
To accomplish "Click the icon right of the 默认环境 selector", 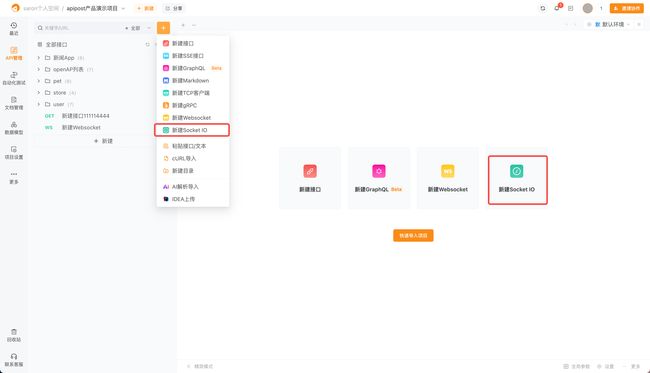I will click(x=639, y=24).
